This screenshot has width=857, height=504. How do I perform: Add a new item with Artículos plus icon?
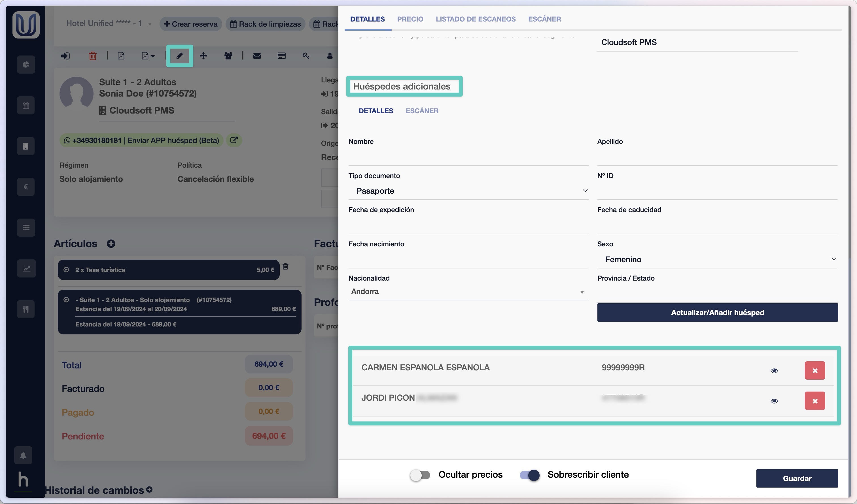click(x=111, y=244)
